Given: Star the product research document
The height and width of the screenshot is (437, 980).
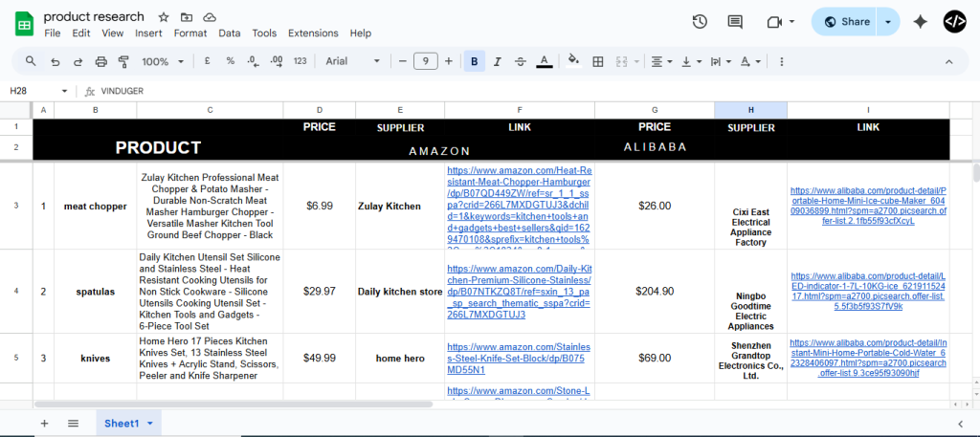Looking at the screenshot, I should pyautogui.click(x=163, y=17).
